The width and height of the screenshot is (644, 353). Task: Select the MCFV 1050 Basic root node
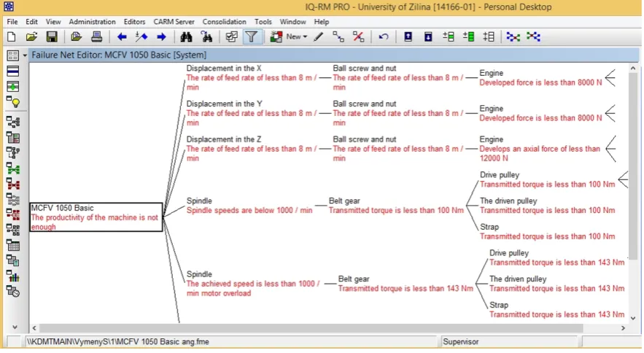[96, 217]
